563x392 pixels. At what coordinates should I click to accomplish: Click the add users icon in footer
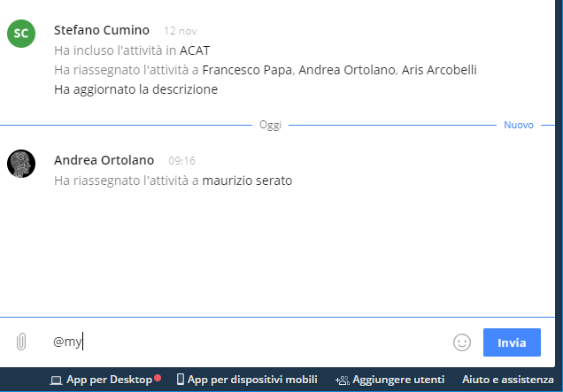coord(342,380)
